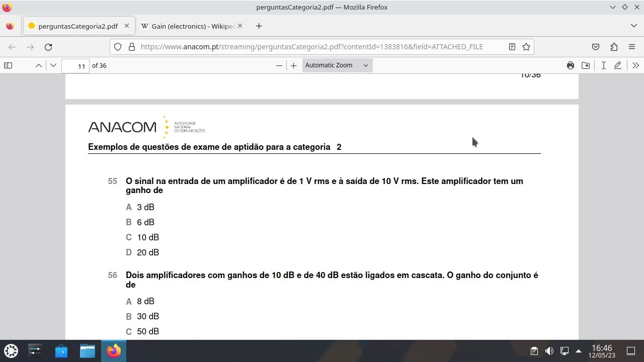
Task: Click question number 56
Action: (113, 275)
